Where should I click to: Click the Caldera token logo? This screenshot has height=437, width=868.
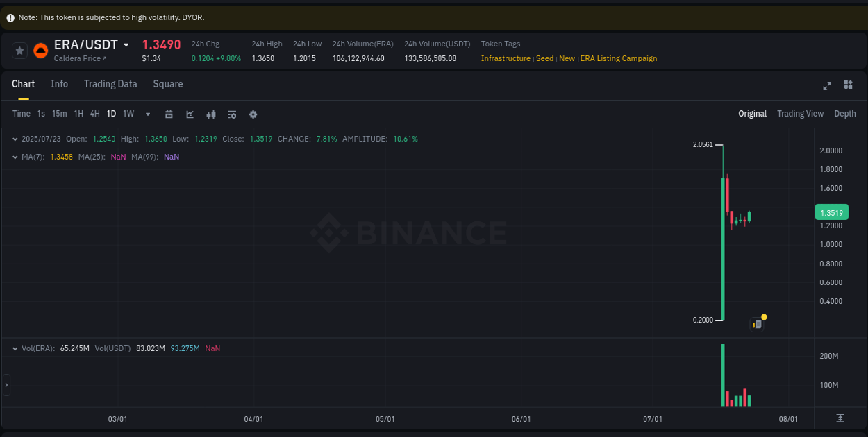coord(40,50)
